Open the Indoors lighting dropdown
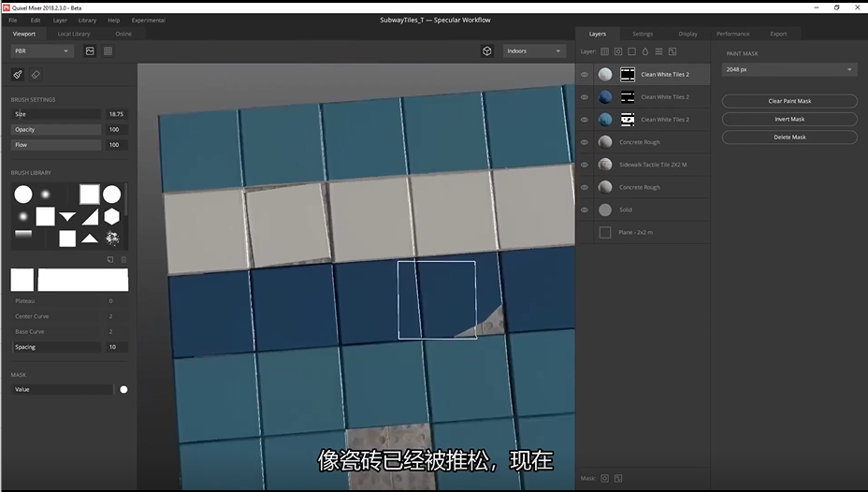The width and height of the screenshot is (868, 492). click(534, 51)
